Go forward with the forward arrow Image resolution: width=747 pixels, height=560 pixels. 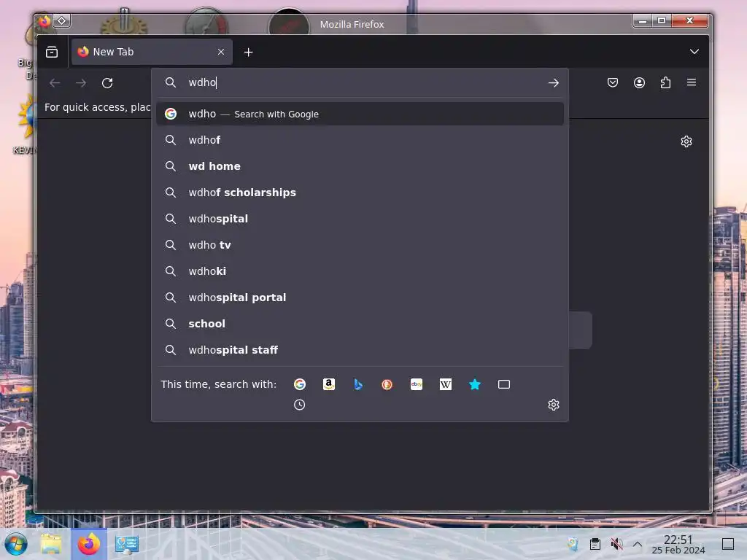pos(81,83)
